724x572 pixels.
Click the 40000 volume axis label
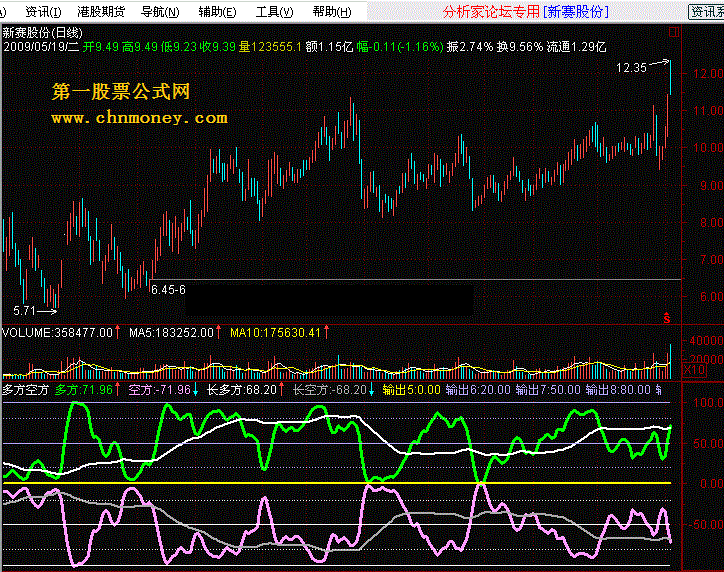706,341
